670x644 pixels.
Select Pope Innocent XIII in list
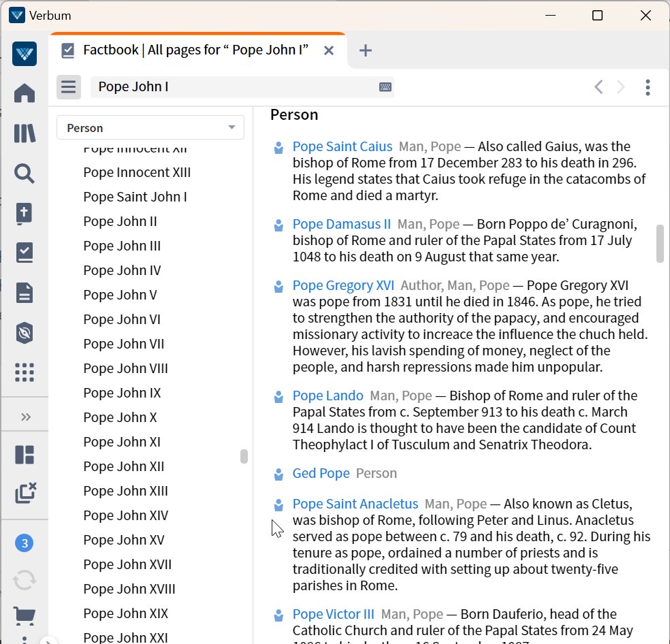[137, 172]
